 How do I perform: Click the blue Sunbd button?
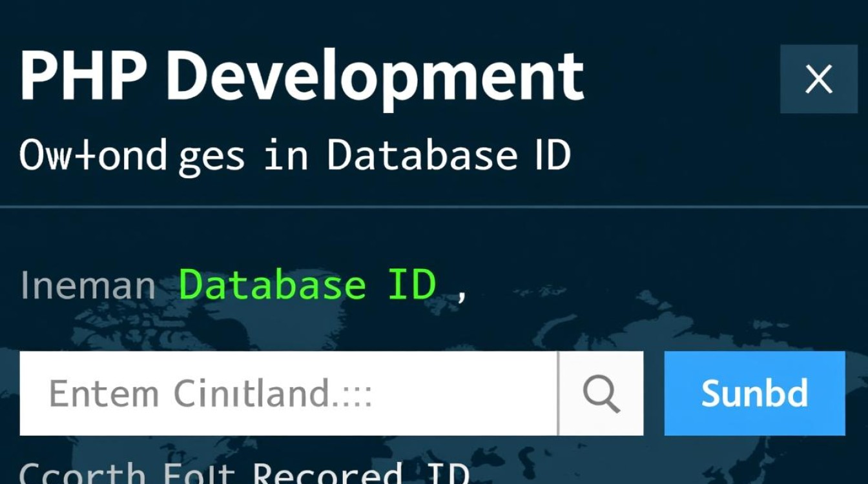click(756, 393)
